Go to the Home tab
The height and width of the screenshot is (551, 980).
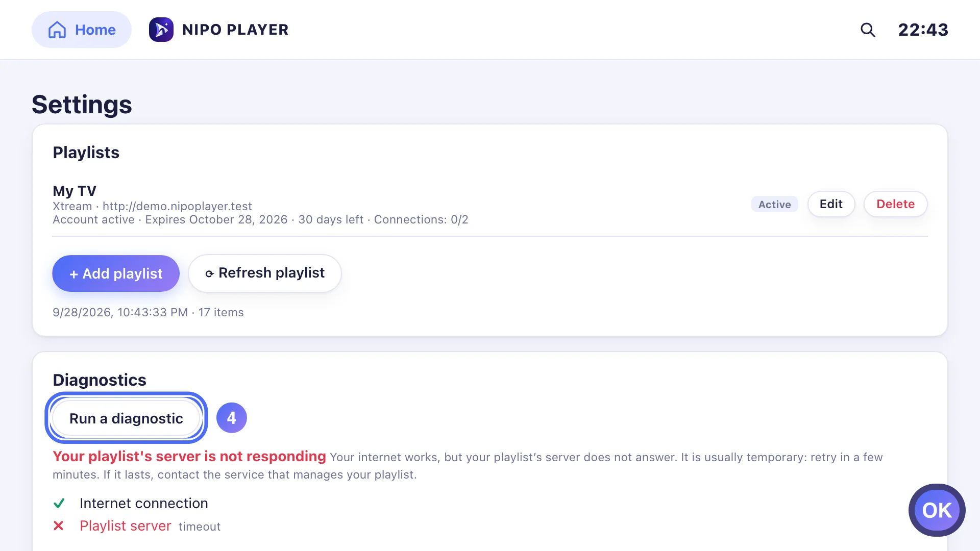click(x=82, y=30)
